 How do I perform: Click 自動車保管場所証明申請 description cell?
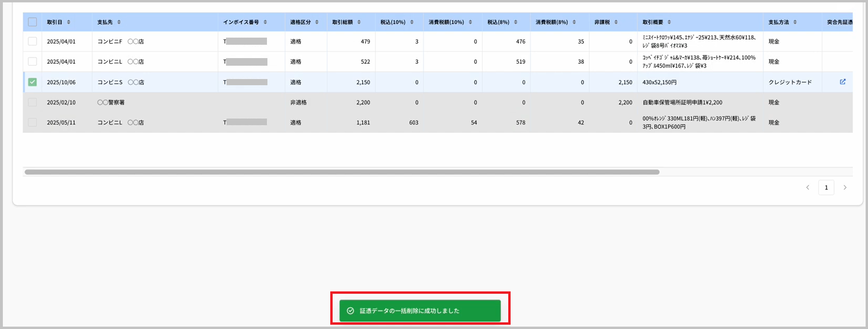click(x=682, y=102)
